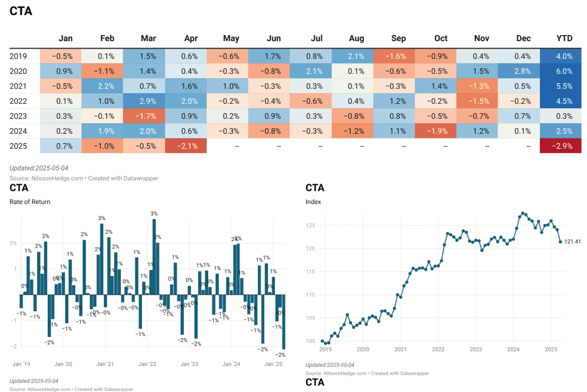Screen dimensions: 587x392
Task: Click the rightmost bar in Rate of Return chart
Action: pyautogui.click(x=283, y=322)
